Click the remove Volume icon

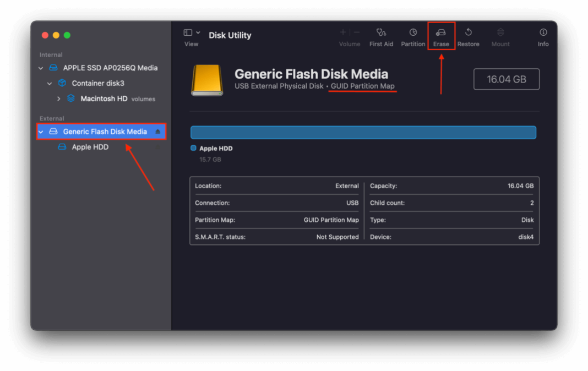tap(356, 32)
